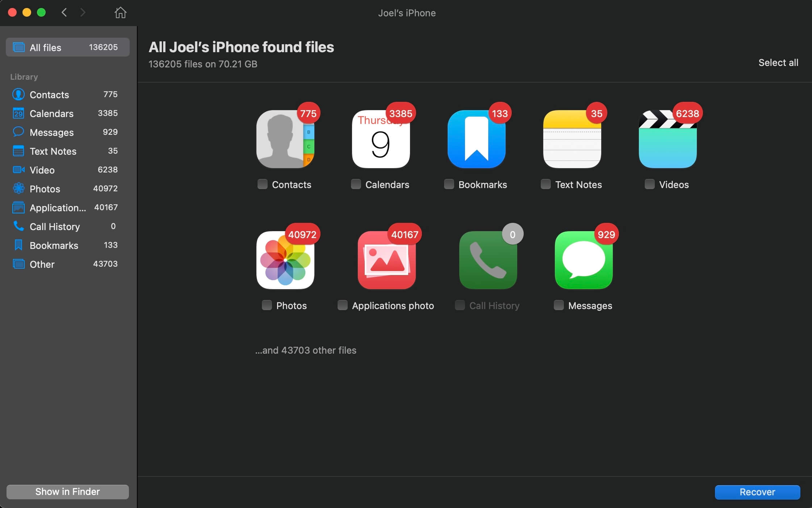Click the Application photos icon in the sidebar
The height and width of the screenshot is (508, 812).
(18, 207)
